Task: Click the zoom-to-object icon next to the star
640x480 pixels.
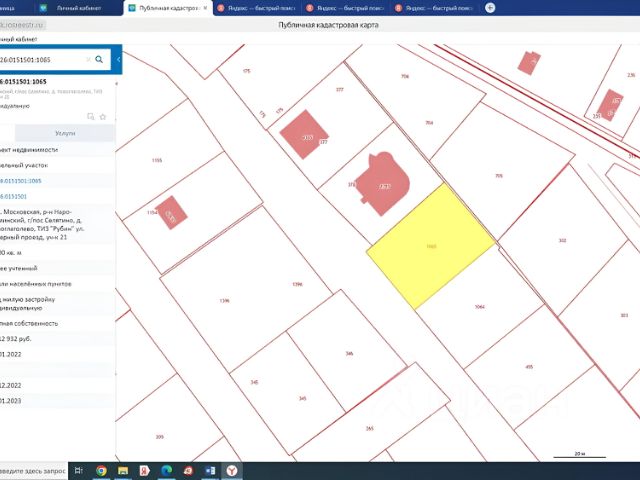Action: (x=91, y=117)
